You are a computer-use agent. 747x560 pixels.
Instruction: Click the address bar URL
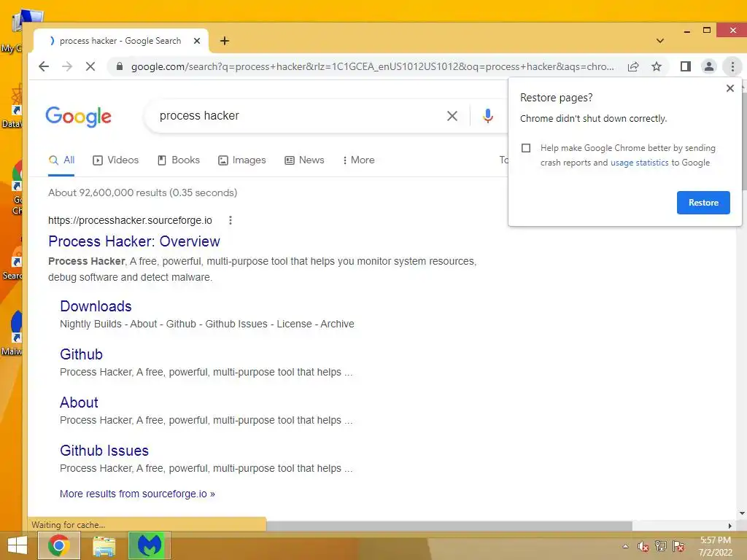373,66
